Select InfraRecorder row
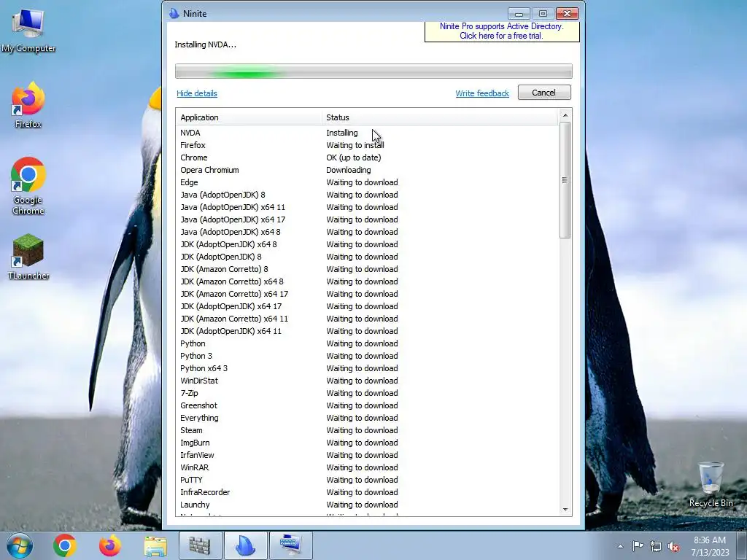 tap(367, 492)
